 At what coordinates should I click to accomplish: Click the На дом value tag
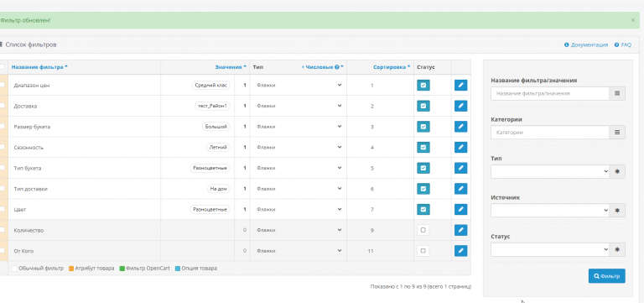tap(218, 189)
